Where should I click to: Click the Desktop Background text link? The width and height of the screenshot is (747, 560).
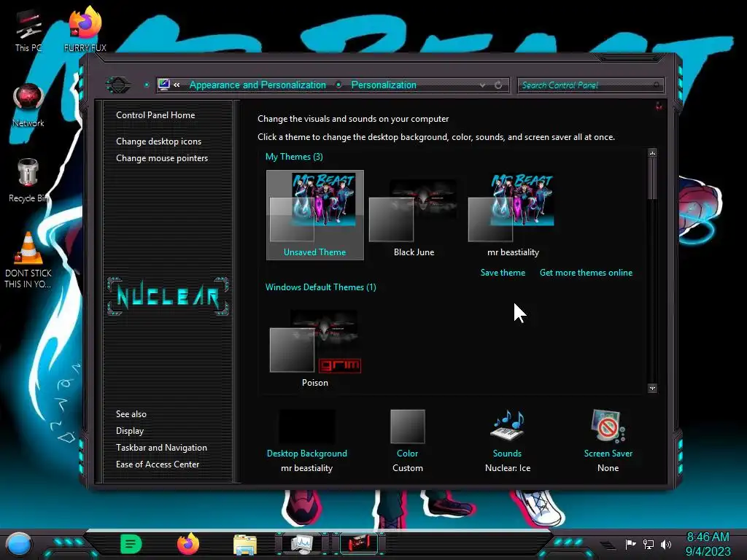(x=307, y=454)
